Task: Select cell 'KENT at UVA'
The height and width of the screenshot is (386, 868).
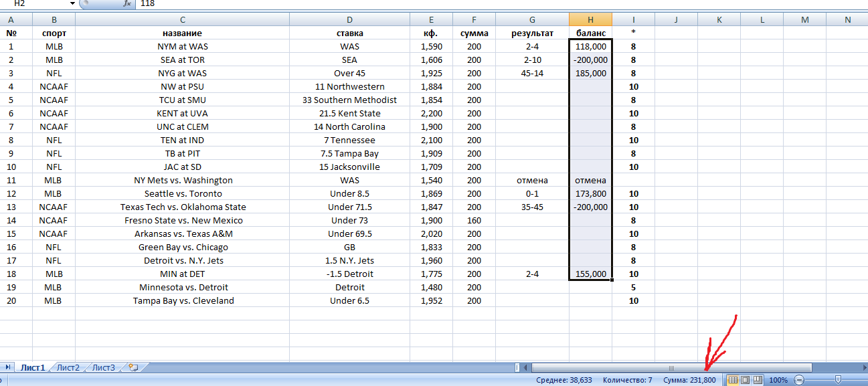Action: point(182,113)
